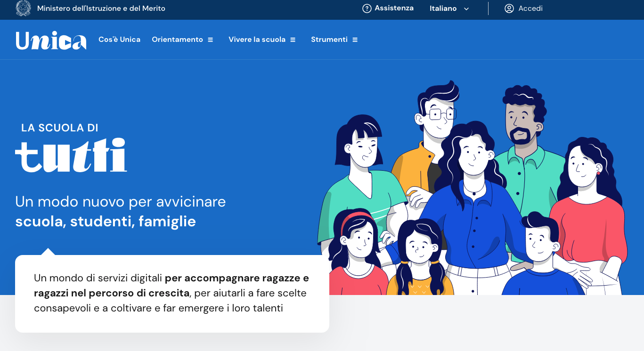Open the Italiano language selector
Screen dimensions: 644x351
(x=443, y=8)
